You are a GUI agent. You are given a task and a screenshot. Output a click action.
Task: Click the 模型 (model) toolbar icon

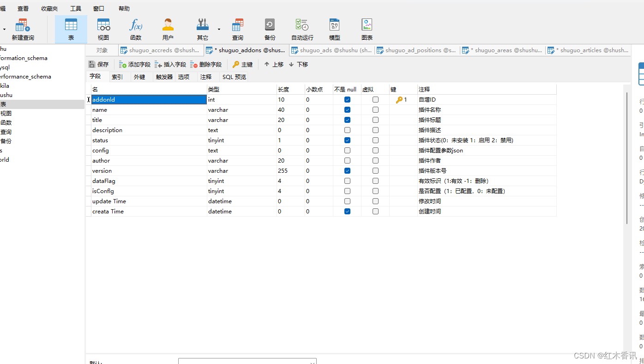[x=335, y=30]
